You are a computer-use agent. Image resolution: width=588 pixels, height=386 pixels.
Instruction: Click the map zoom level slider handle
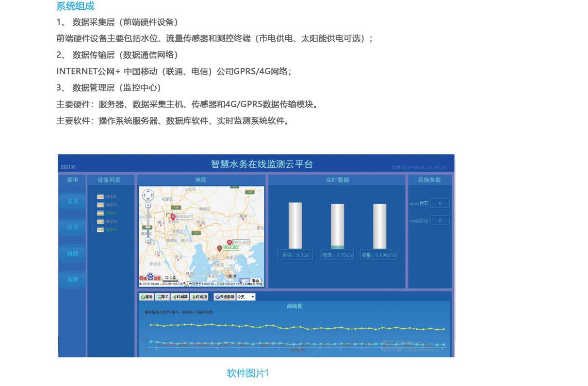pyautogui.click(x=148, y=227)
